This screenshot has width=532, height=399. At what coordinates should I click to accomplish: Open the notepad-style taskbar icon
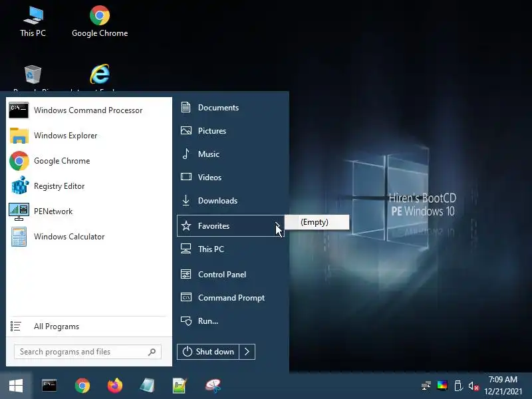[147, 386]
